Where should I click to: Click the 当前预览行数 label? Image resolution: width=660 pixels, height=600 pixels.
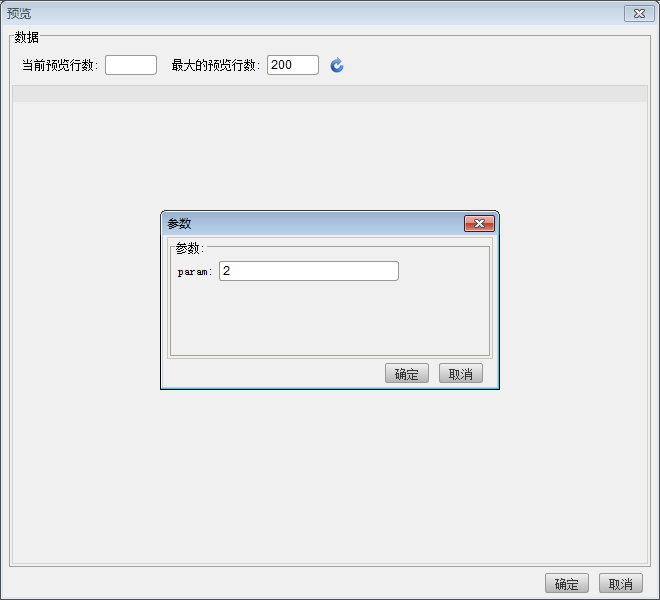61,65
